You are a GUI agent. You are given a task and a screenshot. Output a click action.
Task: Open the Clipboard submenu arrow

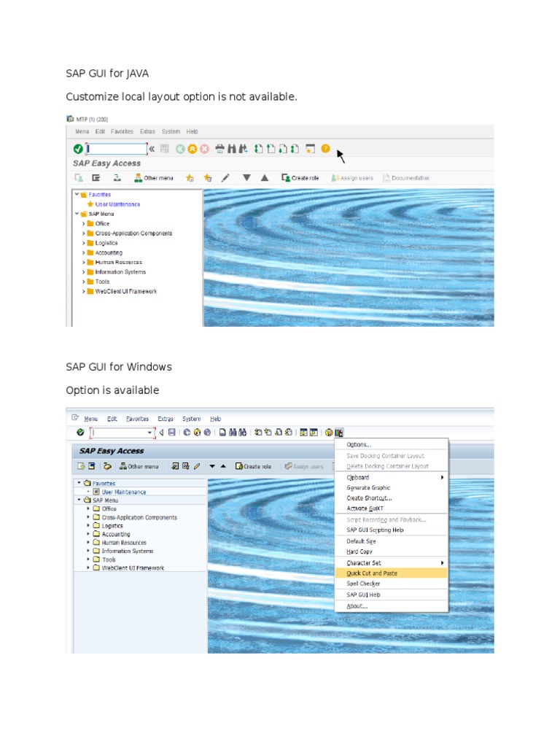click(x=442, y=477)
